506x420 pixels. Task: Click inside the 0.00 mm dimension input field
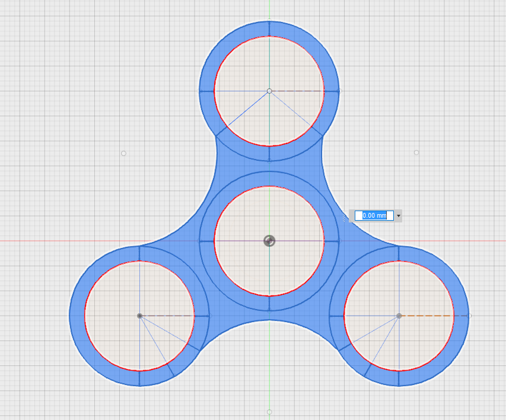tap(375, 216)
